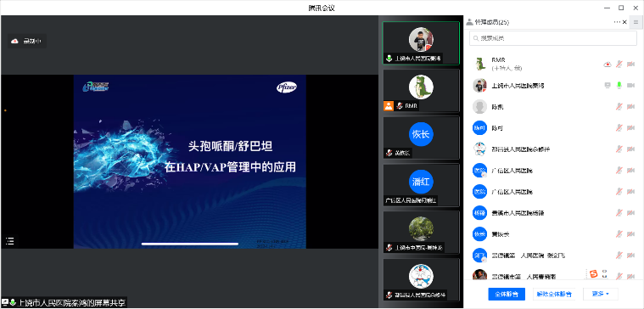
Task: Click the shared slide titled 头孢哌酮/舒巴坦
Action: coord(190,161)
